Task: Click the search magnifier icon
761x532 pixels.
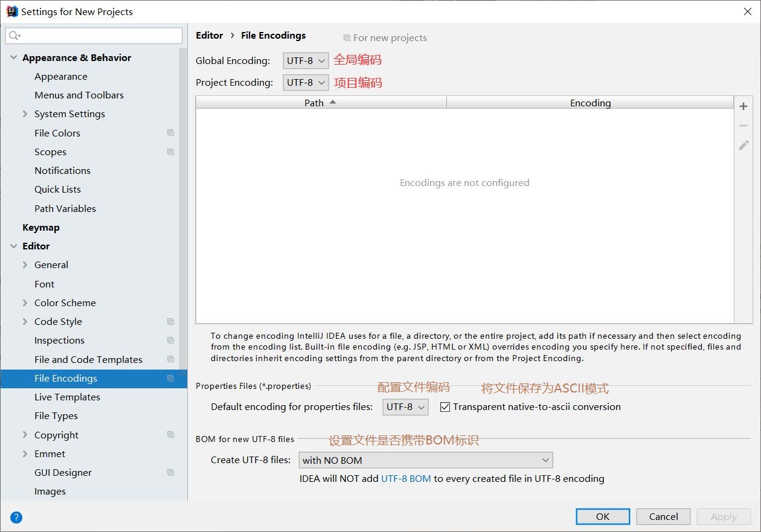Action: (14, 36)
